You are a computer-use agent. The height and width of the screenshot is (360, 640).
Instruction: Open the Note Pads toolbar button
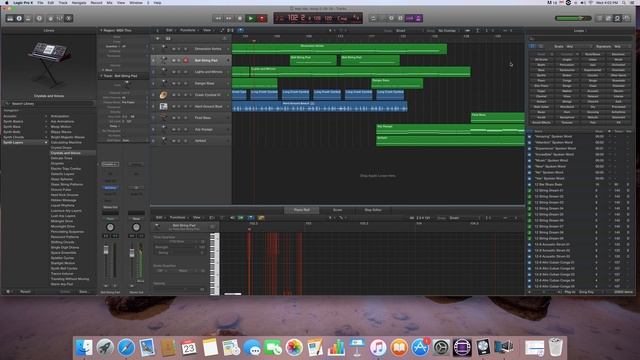pyautogui.click(x=608, y=18)
